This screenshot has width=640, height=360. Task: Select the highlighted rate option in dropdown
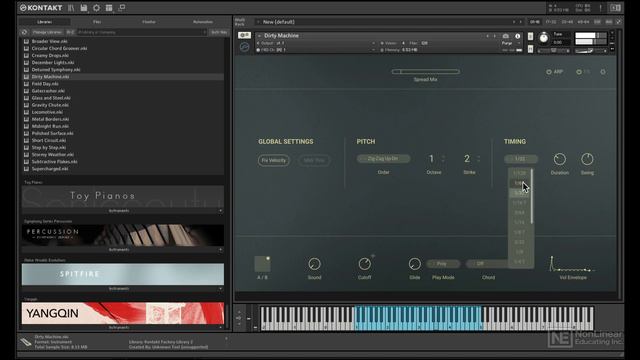[519, 193]
